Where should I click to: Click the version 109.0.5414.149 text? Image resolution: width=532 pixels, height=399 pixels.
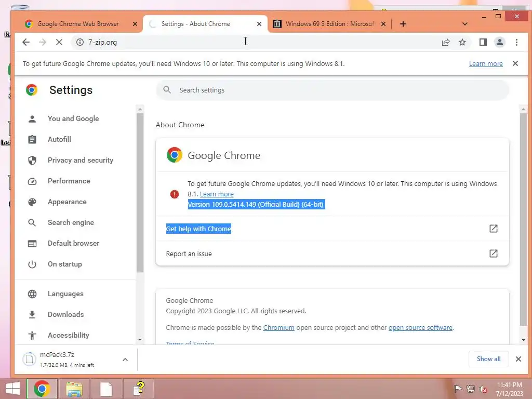pos(256,204)
